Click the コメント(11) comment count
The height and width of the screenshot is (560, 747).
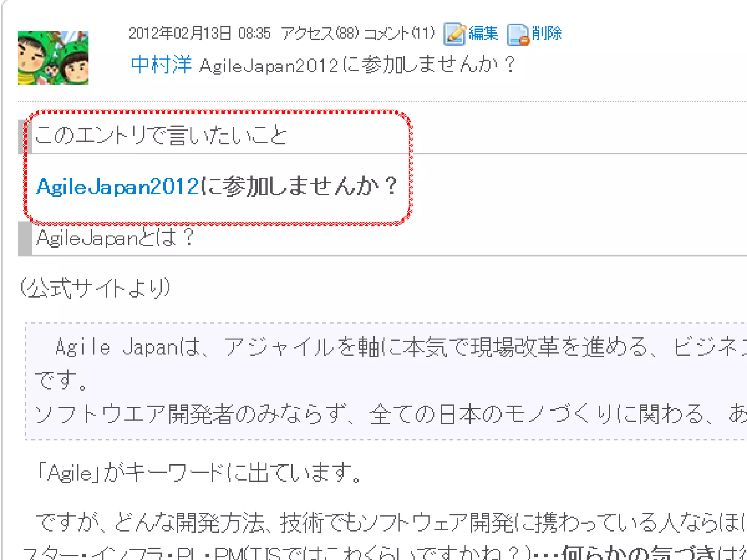pos(399,34)
